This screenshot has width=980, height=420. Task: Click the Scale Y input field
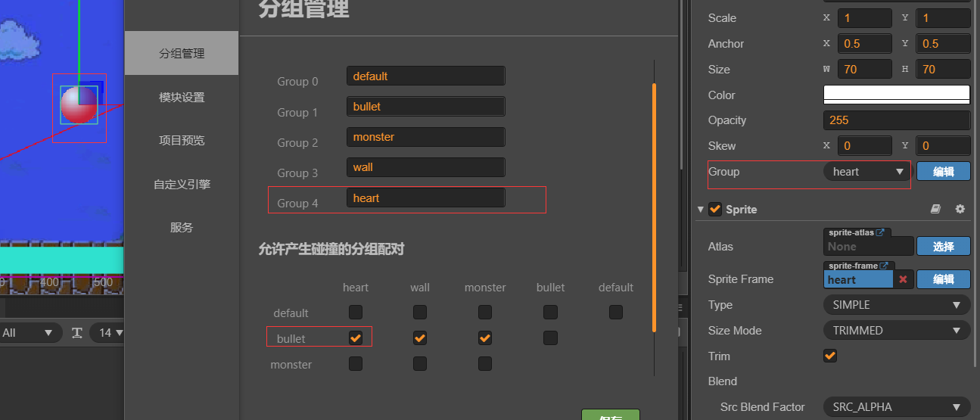[943, 18]
